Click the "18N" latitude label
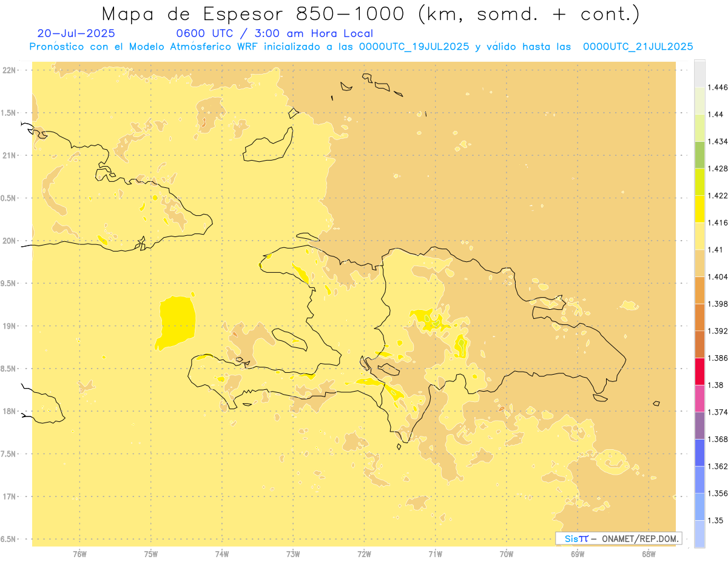Screen dimensions: 728x562 coord(8,411)
